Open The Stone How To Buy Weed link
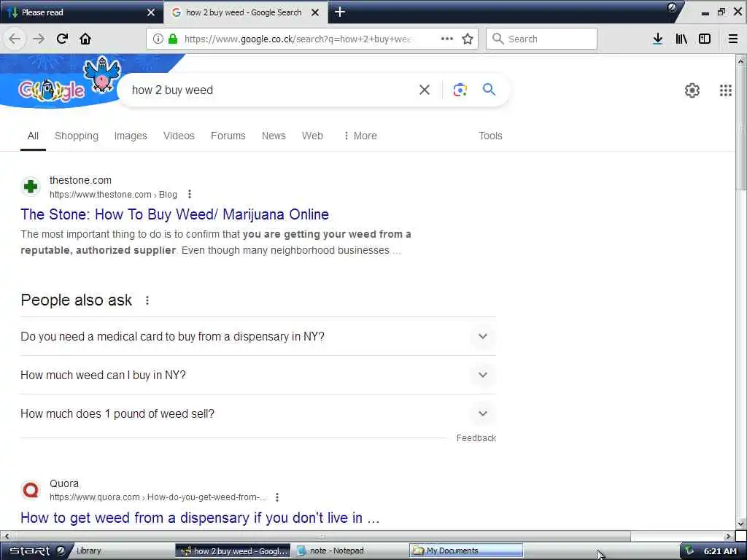This screenshot has width=747, height=560. 174,214
